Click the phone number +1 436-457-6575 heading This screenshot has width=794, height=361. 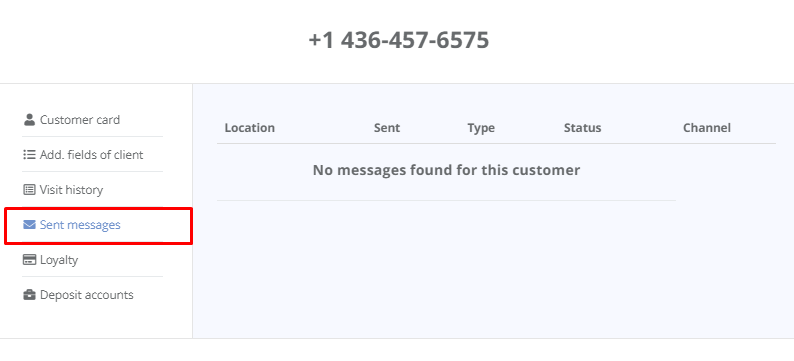(x=399, y=40)
